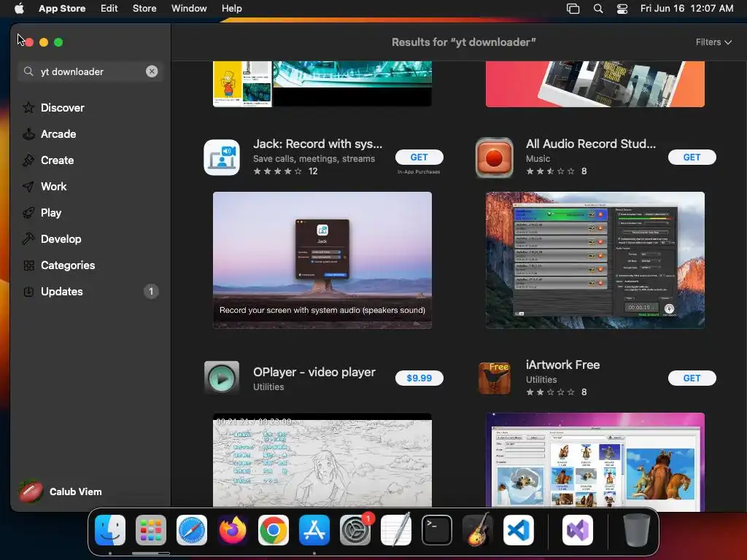This screenshot has width=747, height=560.
Task: Launch Terminal from the Dock
Action: tap(437, 530)
